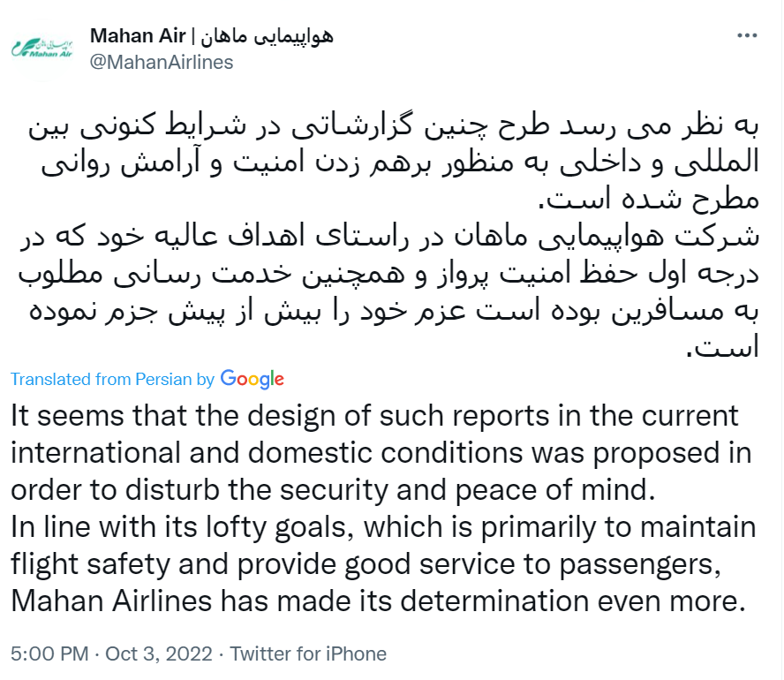Open the "Mahan Air" display name
The image size is (784, 680).
click(x=138, y=37)
